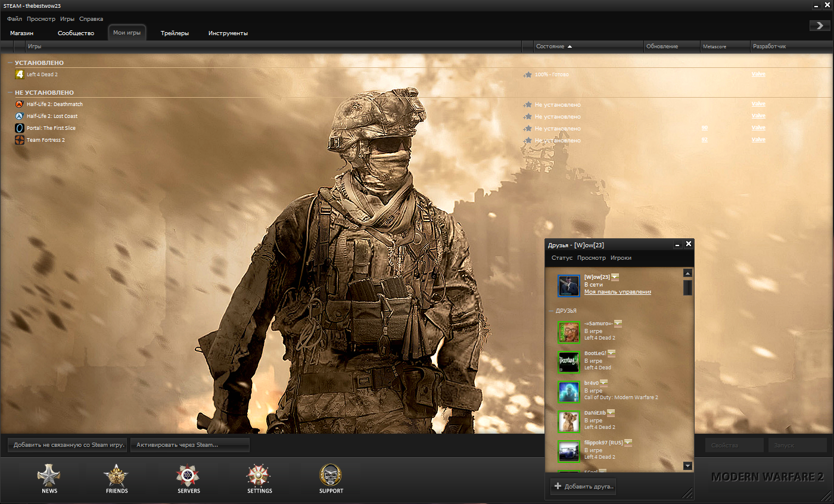
Task: Click favorite star for Team Fortress 2
Action: coord(527,140)
